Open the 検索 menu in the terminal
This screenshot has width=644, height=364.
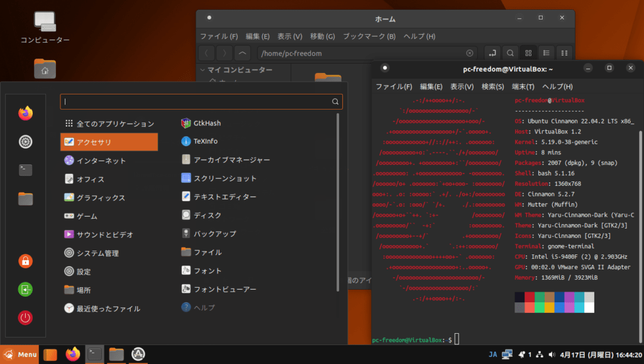pyautogui.click(x=492, y=86)
